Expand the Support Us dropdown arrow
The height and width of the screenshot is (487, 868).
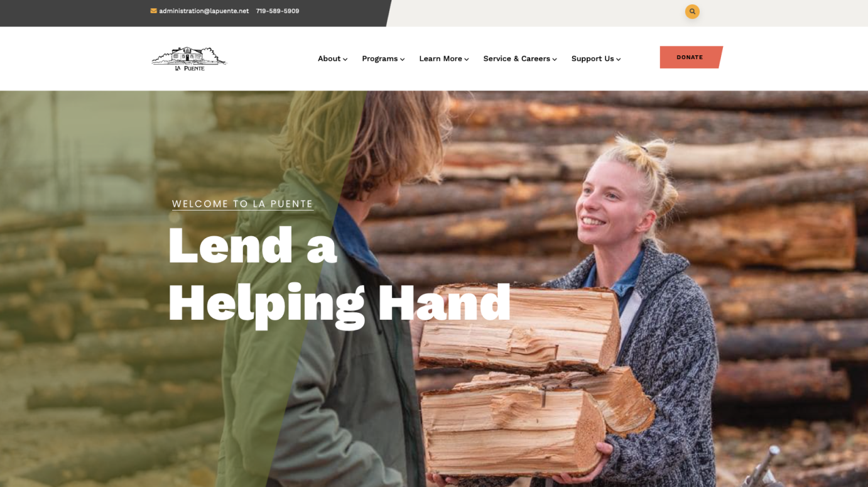[x=619, y=59]
